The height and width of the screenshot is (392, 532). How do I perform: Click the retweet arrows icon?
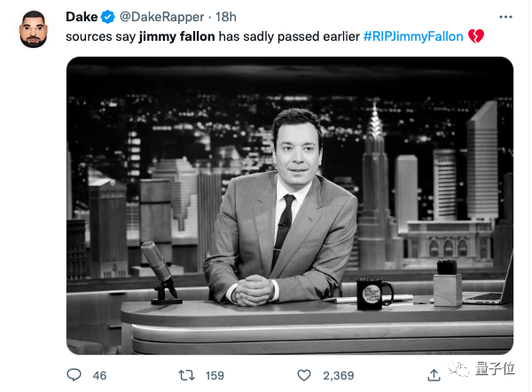[188, 375]
